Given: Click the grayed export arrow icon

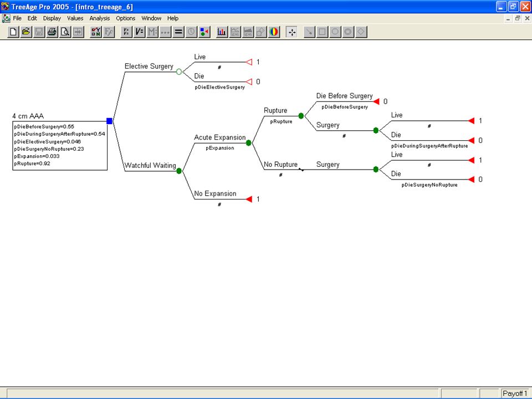Looking at the screenshot, I should [x=78, y=32].
